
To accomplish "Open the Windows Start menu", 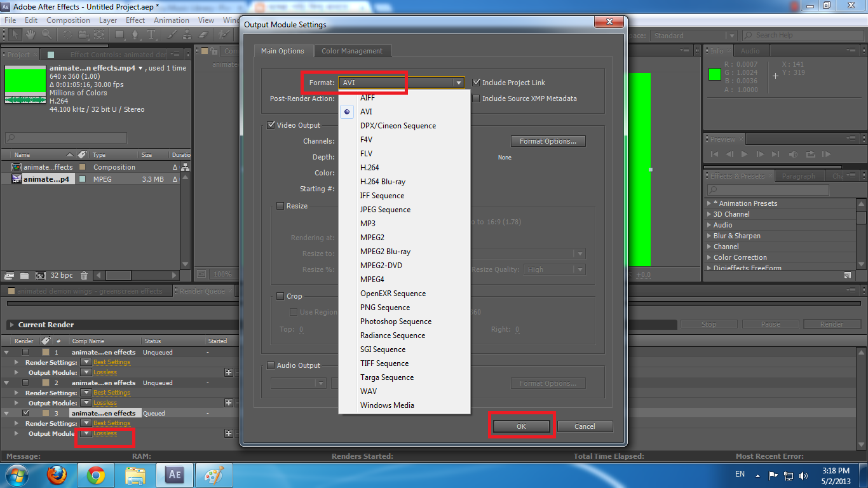I will pyautogui.click(x=16, y=475).
